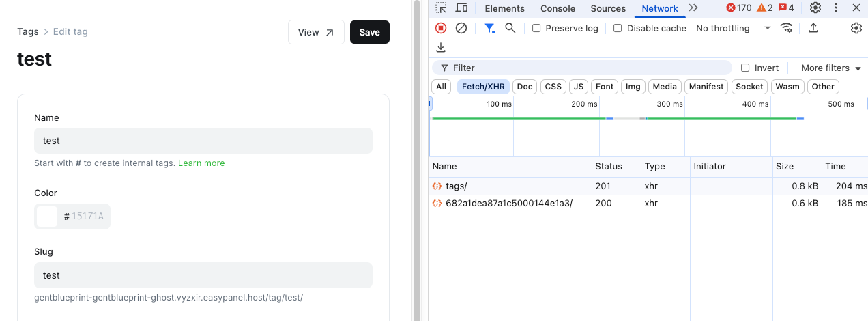Screen dimensions: 868x321
Task: Stop recording the network log
Action: 441,28
